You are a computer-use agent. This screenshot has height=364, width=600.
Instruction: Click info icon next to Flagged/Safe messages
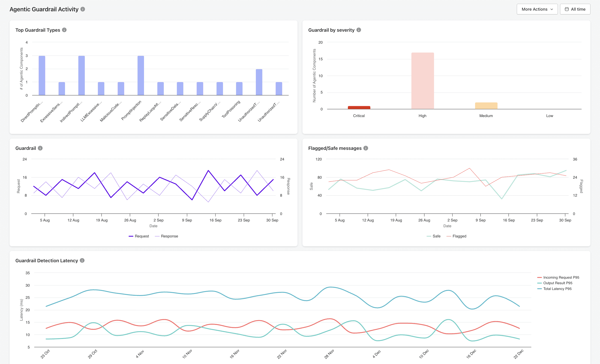366,148
